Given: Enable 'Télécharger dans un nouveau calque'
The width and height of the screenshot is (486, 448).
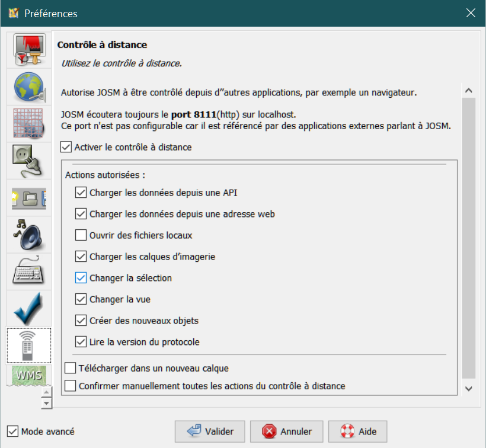Looking at the screenshot, I should [x=70, y=368].
